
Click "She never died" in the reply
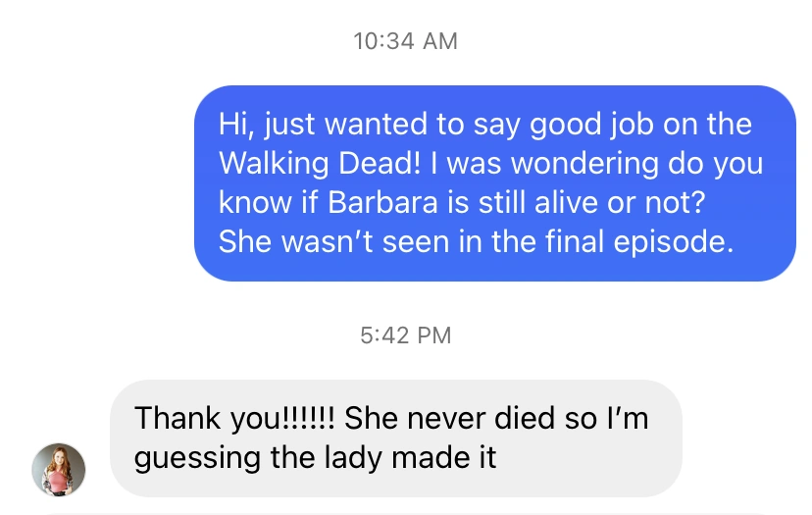point(449,418)
